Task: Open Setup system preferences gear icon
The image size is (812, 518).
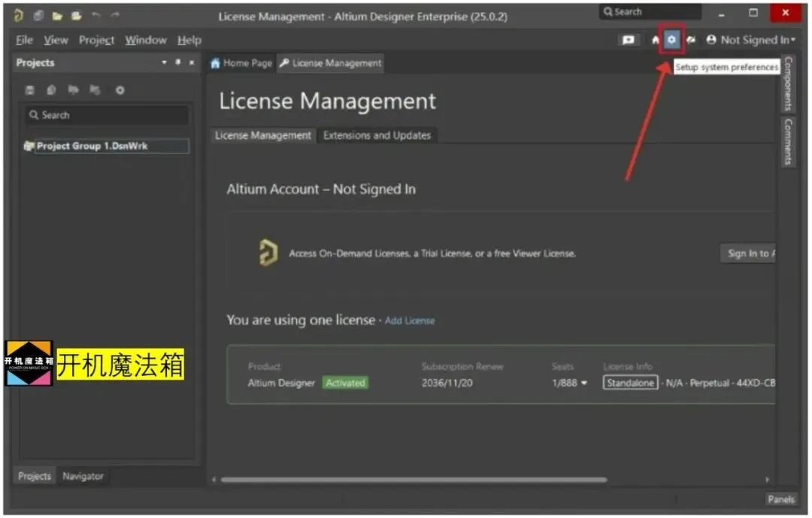Action: 671,39
